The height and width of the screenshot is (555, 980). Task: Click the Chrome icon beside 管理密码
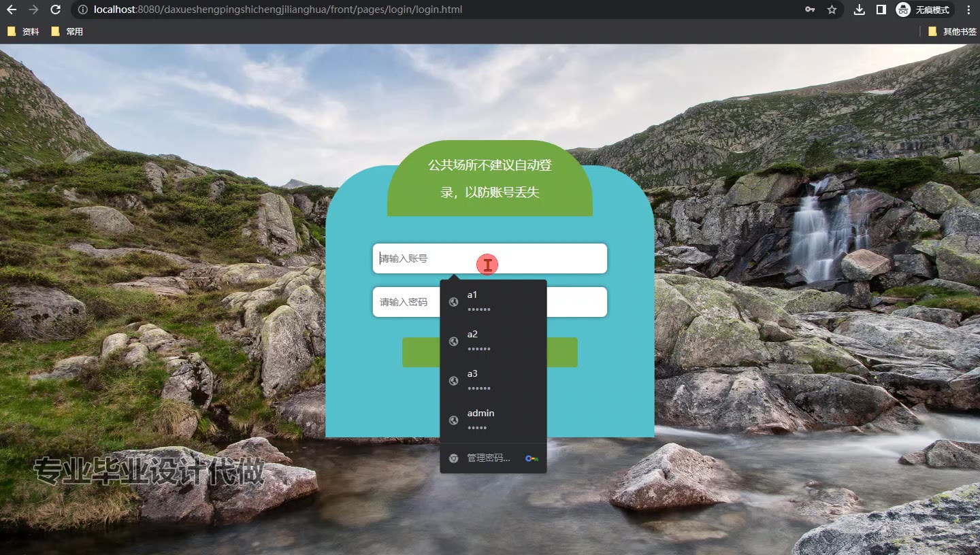coord(454,458)
